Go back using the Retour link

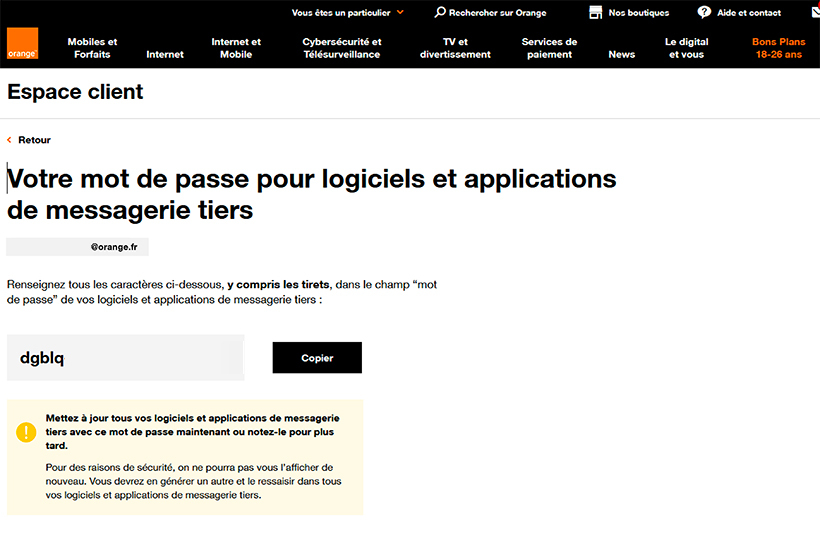coord(35,140)
